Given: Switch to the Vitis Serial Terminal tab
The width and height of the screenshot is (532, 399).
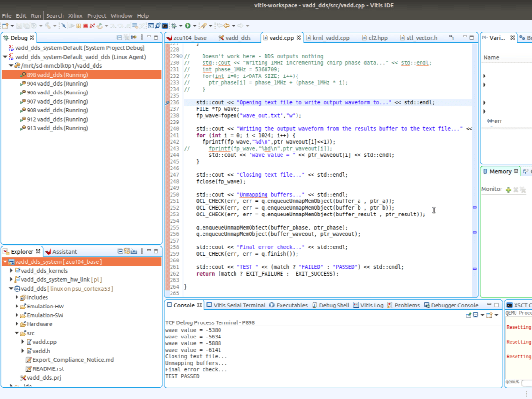Looking at the screenshot, I should pyautogui.click(x=237, y=305).
